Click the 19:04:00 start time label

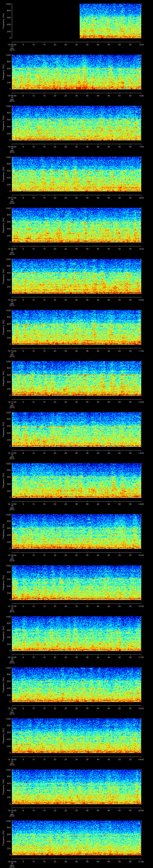(12, 44)
